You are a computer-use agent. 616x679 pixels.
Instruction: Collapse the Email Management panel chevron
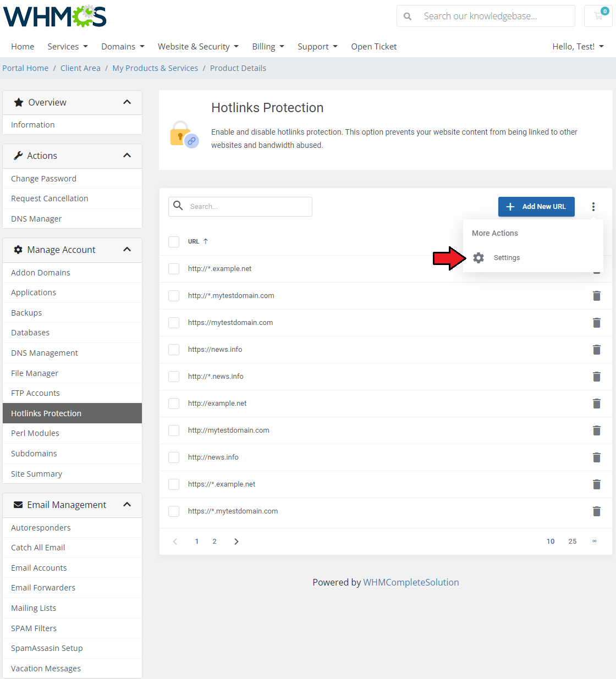coord(127,505)
